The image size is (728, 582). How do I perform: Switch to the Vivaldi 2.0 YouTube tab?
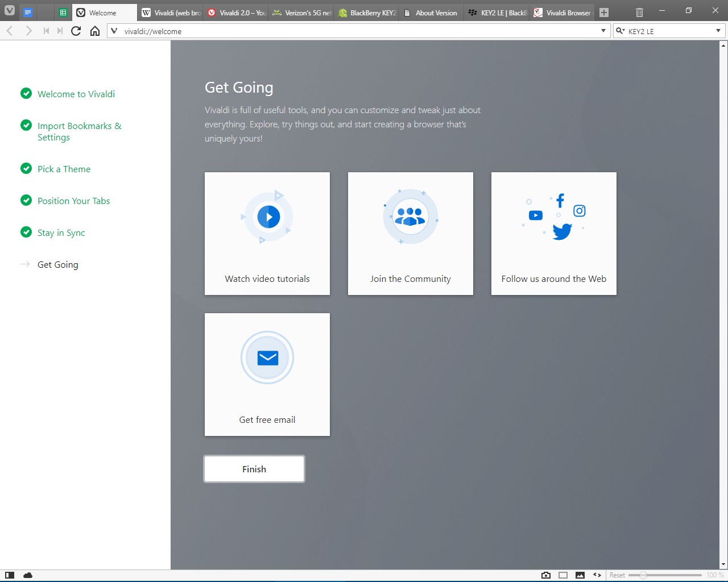(236, 13)
